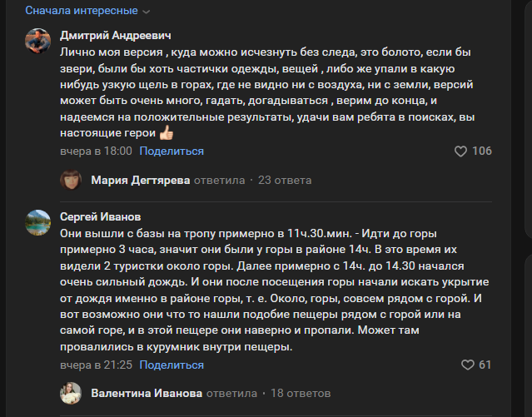Screen dimensions: 532x417
Task: Click Мария Дегтярева's small avatar
Action: pos(72,180)
